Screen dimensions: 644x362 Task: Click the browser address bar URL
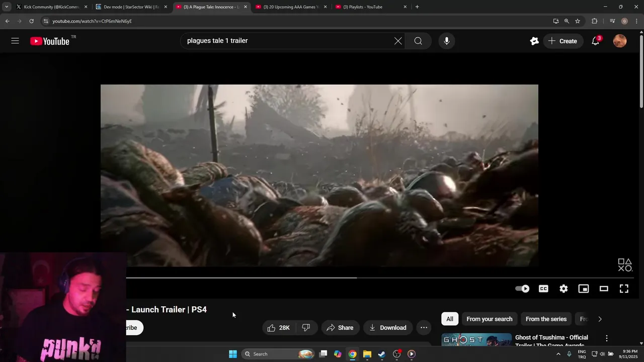(x=93, y=21)
